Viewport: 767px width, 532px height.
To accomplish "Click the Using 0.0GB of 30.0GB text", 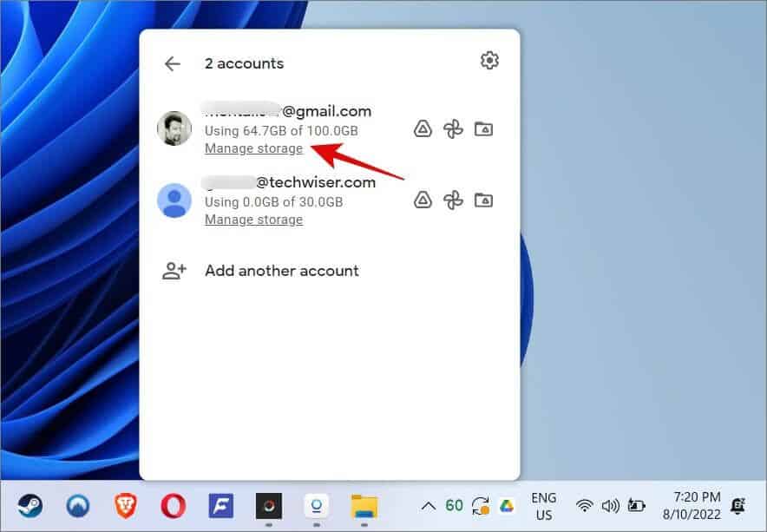I will click(x=274, y=202).
